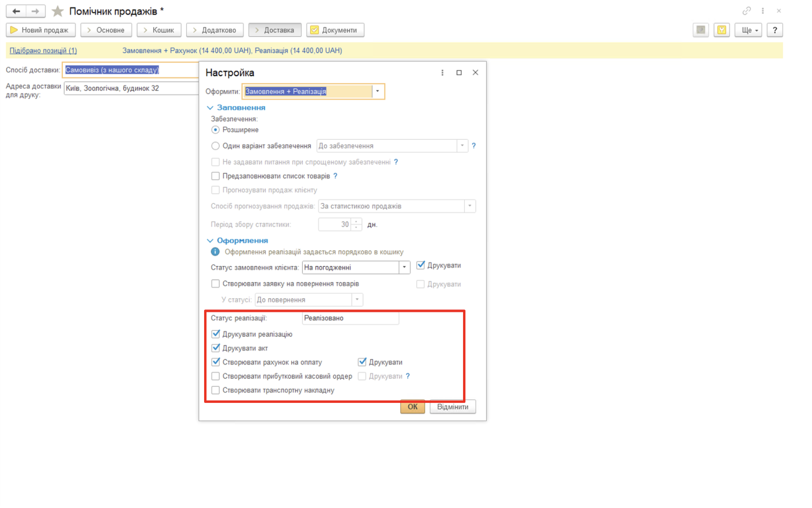Image resolution: width=812 pixels, height=508 pixels.
Task: Uncheck Друкувати реалізацію checkbox
Action: [x=216, y=334]
